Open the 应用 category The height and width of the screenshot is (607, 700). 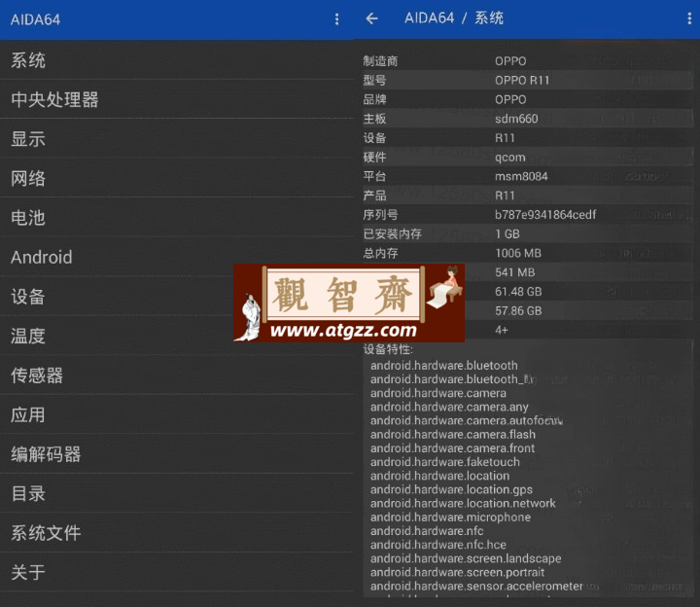177,414
